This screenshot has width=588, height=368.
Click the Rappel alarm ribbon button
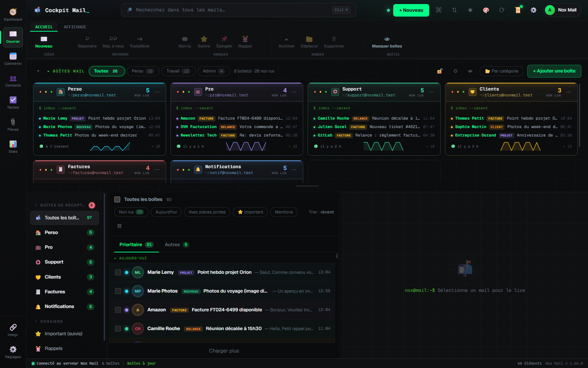pyautogui.click(x=245, y=42)
